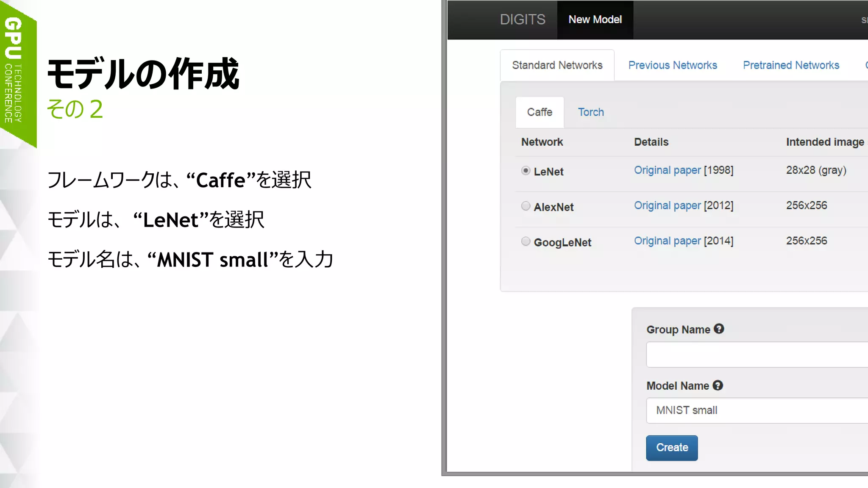Click the Network column header
This screenshot has width=868, height=488.
(542, 142)
